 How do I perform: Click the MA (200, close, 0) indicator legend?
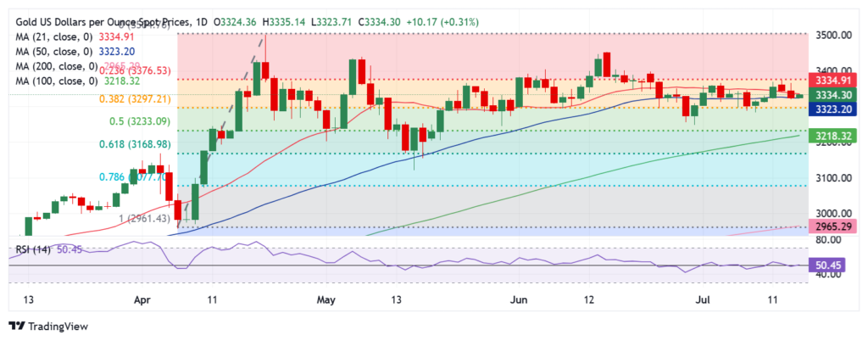[x=53, y=65]
